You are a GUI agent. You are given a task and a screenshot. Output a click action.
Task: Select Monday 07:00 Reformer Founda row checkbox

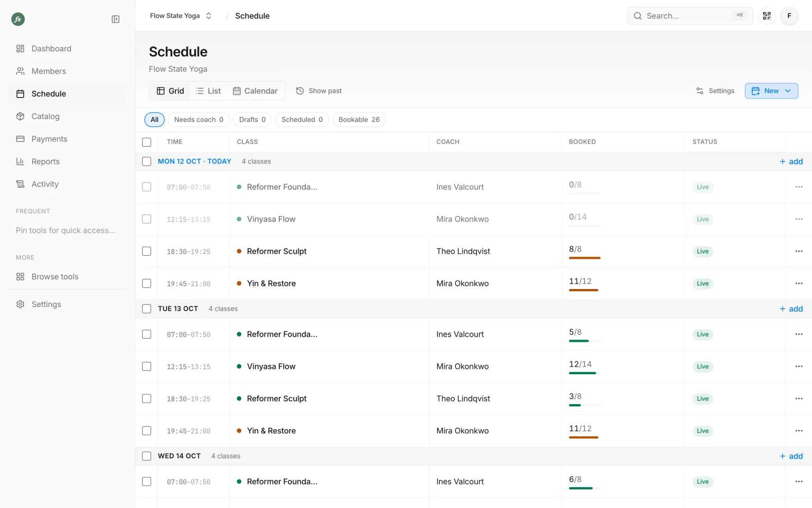(x=147, y=187)
